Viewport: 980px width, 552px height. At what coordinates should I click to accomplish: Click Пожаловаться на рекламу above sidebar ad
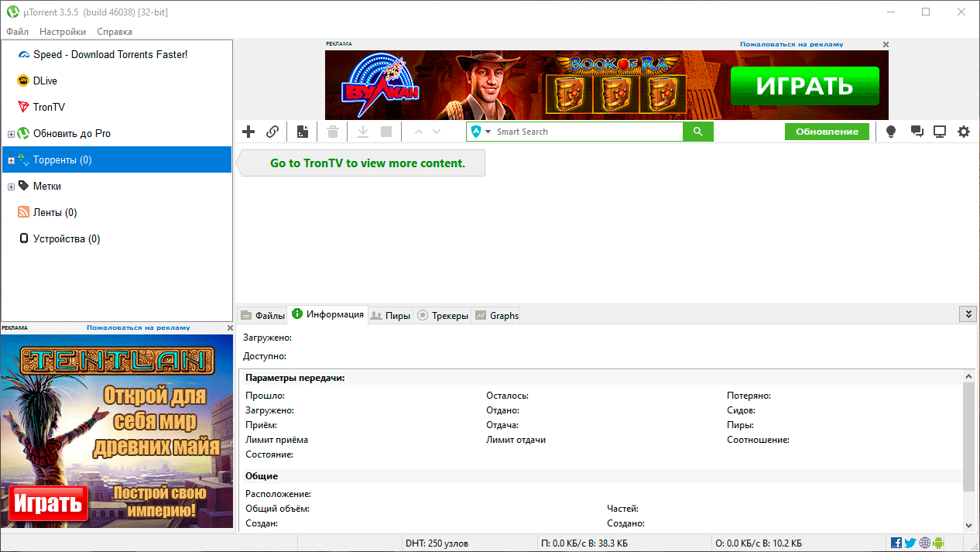[x=138, y=328]
